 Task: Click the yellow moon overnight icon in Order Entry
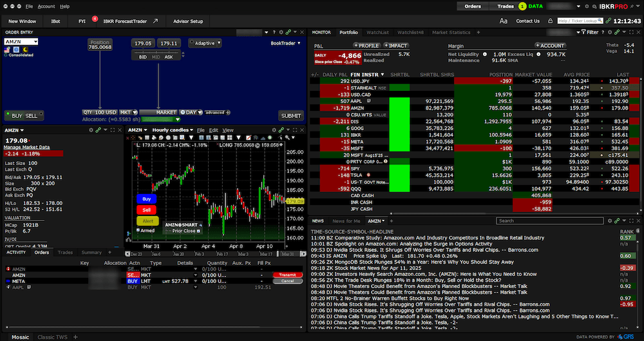(x=25, y=50)
